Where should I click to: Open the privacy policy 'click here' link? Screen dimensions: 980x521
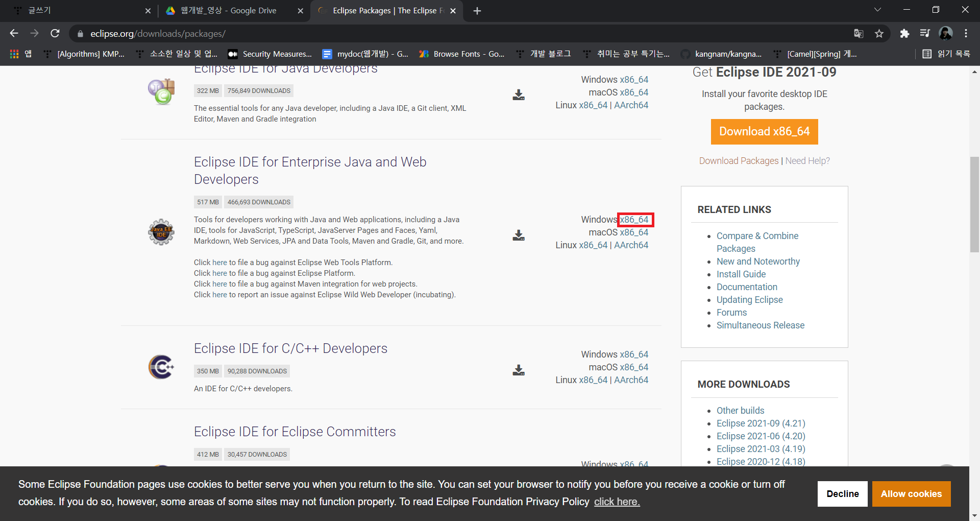[617, 502]
